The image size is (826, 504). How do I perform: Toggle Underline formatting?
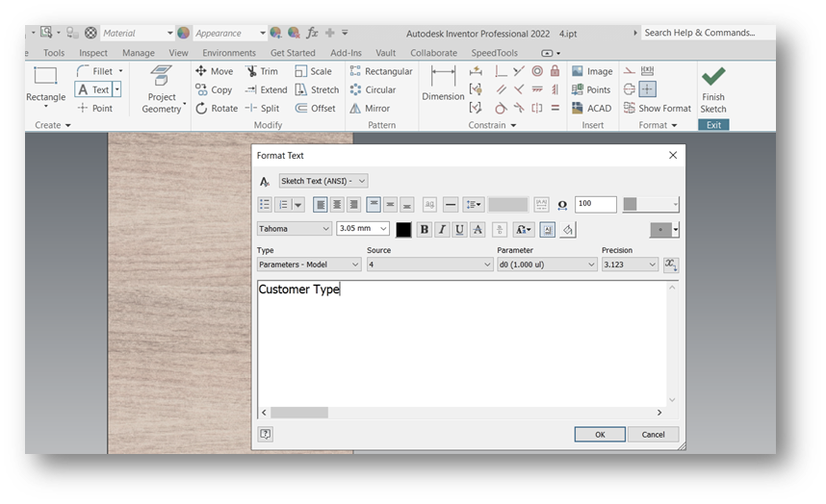click(x=459, y=229)
